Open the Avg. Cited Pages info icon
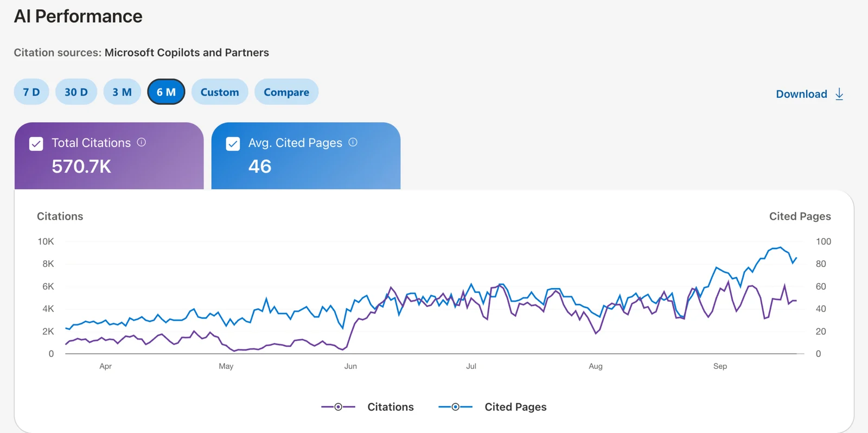Image resolution: width=868 pixels, height=433 pixels. [x=353, y=142]
